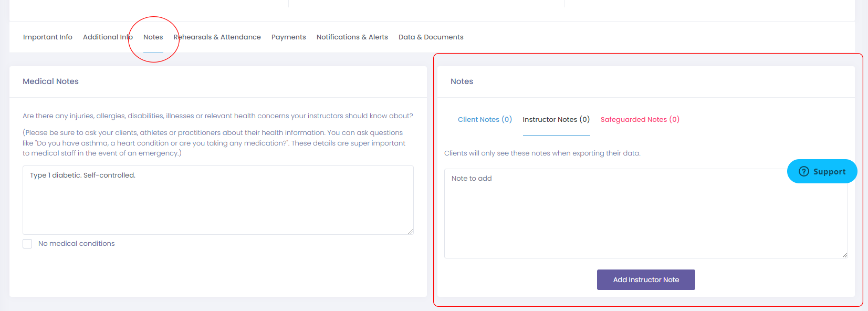
Task: View the Safeguarded Notes (0) sub-tab
Action: point(640,120)
